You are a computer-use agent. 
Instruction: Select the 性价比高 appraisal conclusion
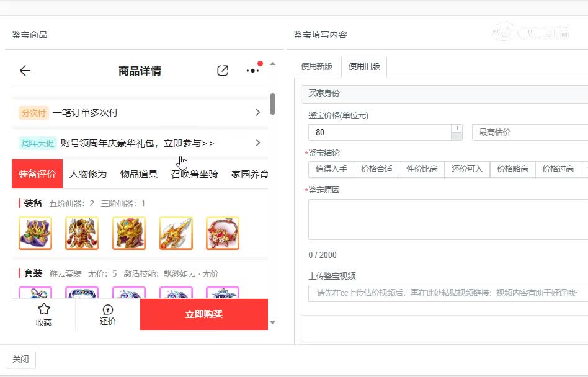click(x=421, y=169)
